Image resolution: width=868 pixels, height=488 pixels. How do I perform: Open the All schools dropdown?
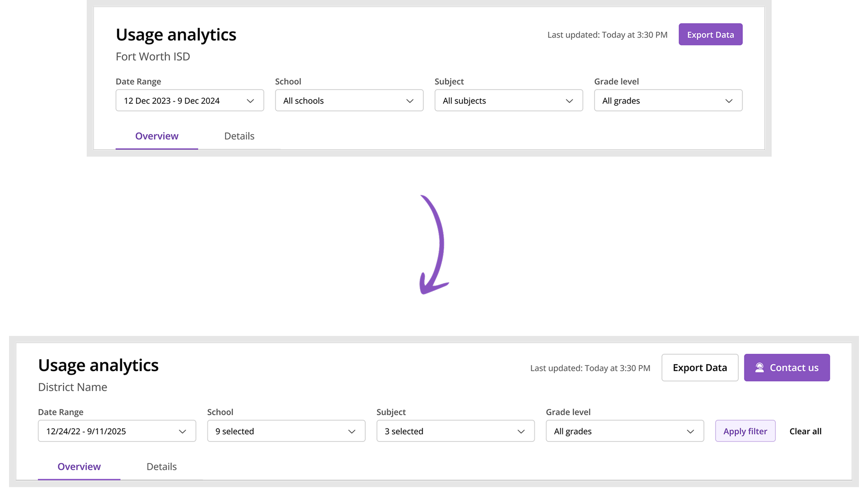pos(349,100)
